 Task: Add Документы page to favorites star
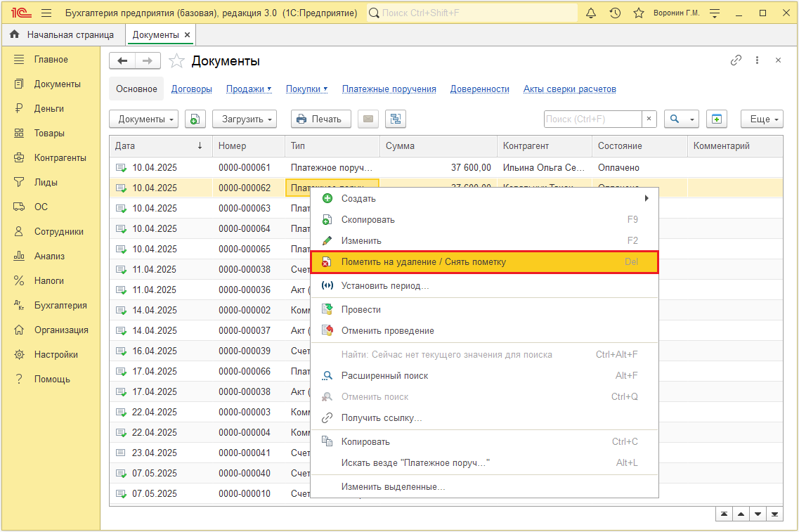coord(176,61)
